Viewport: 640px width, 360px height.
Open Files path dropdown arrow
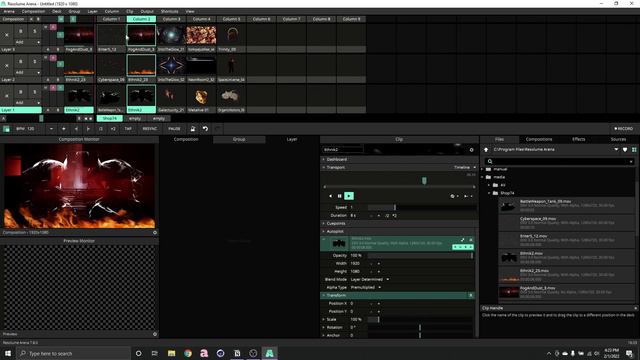(x=616, y=150)
